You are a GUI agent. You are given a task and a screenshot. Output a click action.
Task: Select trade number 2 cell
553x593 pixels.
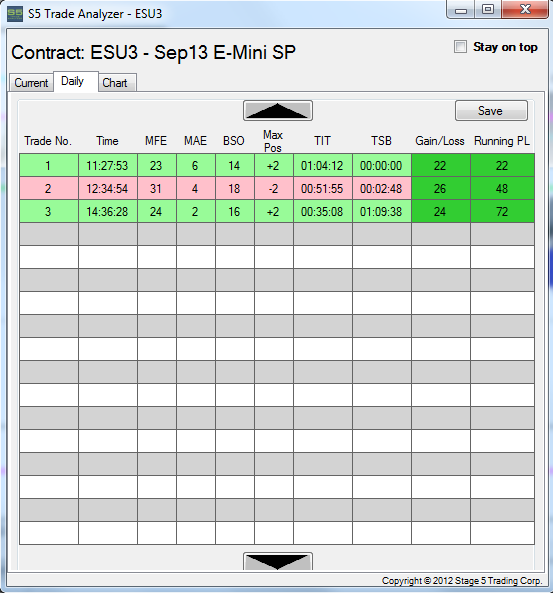point(49,188)
